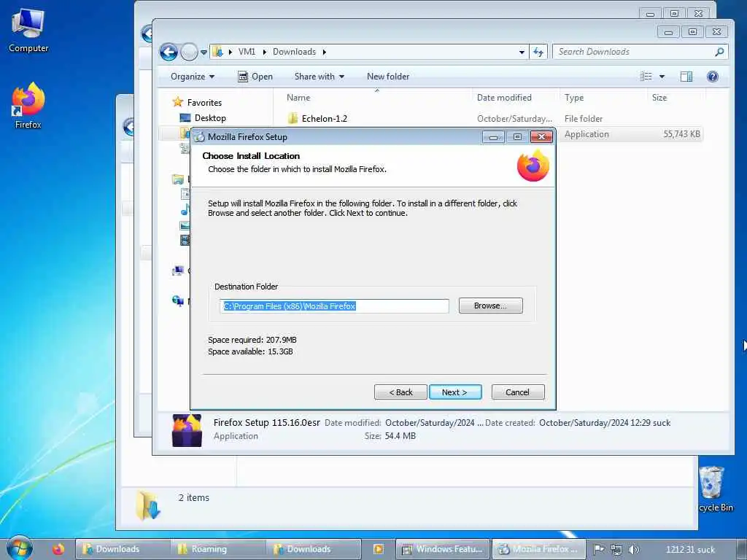The width and height of the screenshot is (747, 560).
Task: Open the Organize menu
Action: coord(193,76)
